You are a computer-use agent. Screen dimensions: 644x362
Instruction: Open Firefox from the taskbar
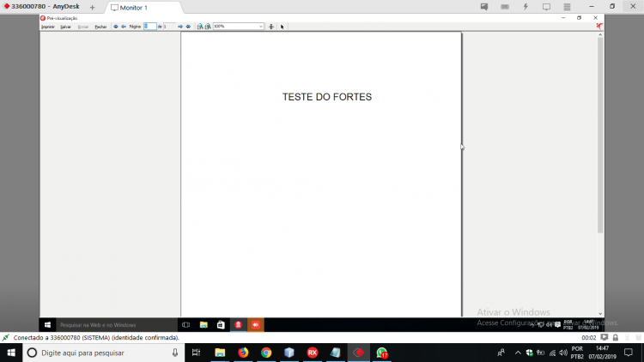(x=243, y=353)
